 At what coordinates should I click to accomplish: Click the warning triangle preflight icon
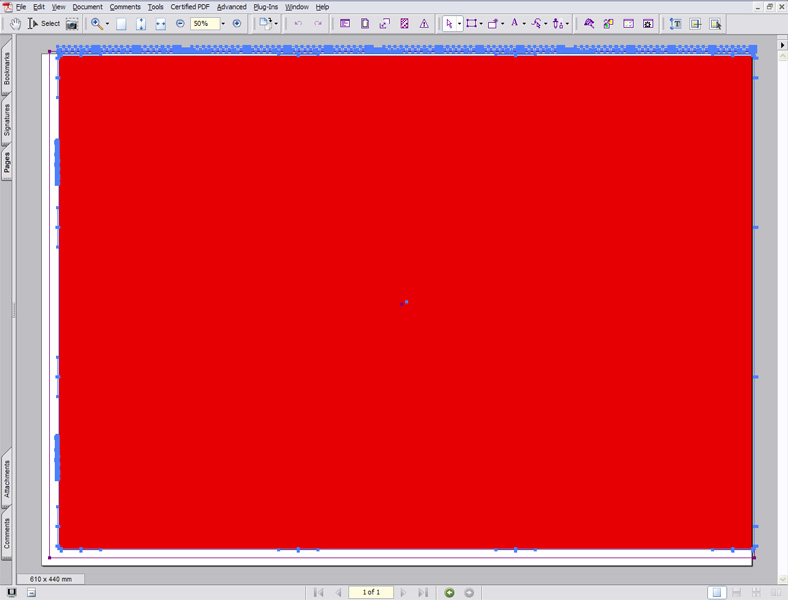(424, 24)
